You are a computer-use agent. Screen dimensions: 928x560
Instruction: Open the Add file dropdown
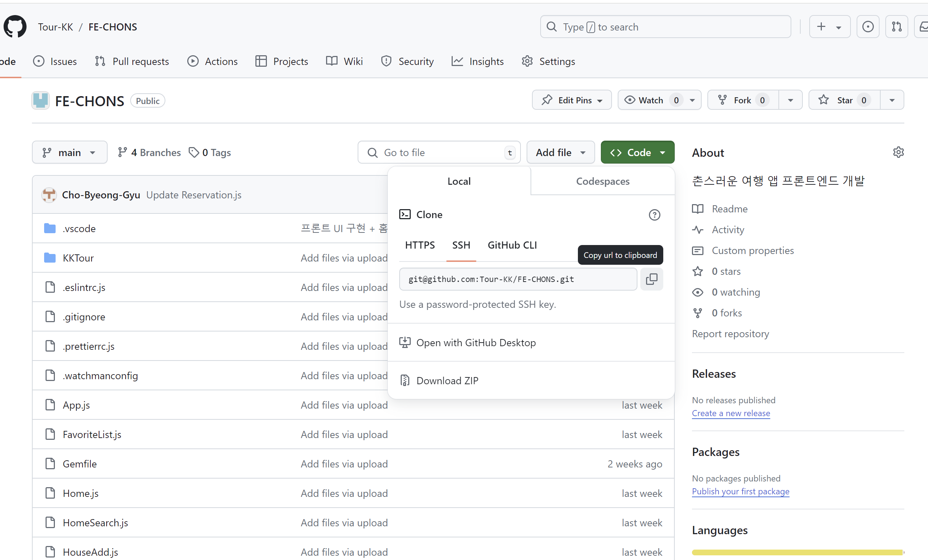coord(560,152)
